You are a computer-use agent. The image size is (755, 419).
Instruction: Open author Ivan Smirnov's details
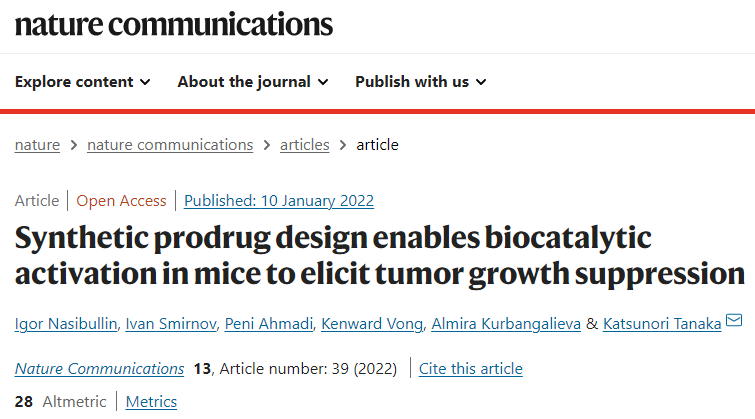click(x=171, y=324)
